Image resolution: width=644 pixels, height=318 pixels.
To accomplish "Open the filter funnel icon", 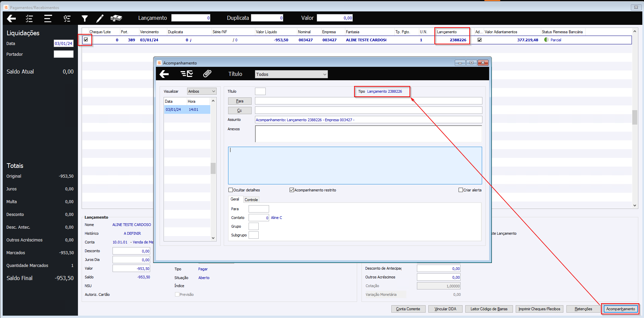I will [x=85, y=18].
